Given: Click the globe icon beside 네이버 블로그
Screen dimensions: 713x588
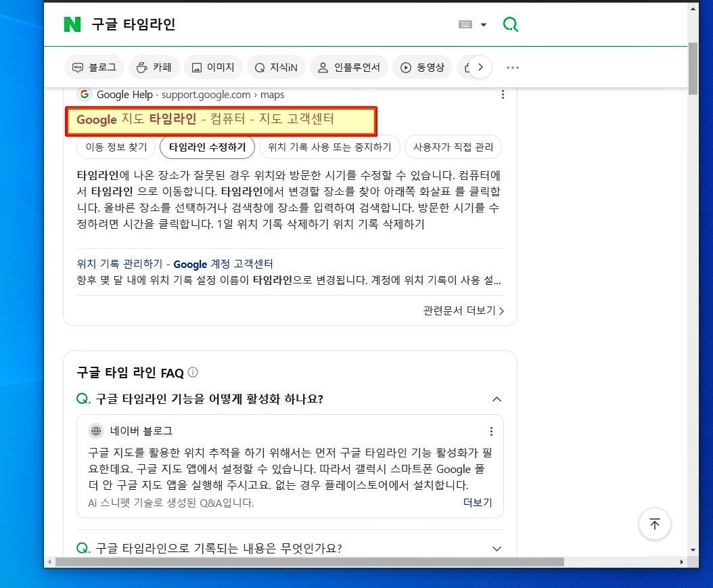Looking at the screenshot, I should coord(96,430).
